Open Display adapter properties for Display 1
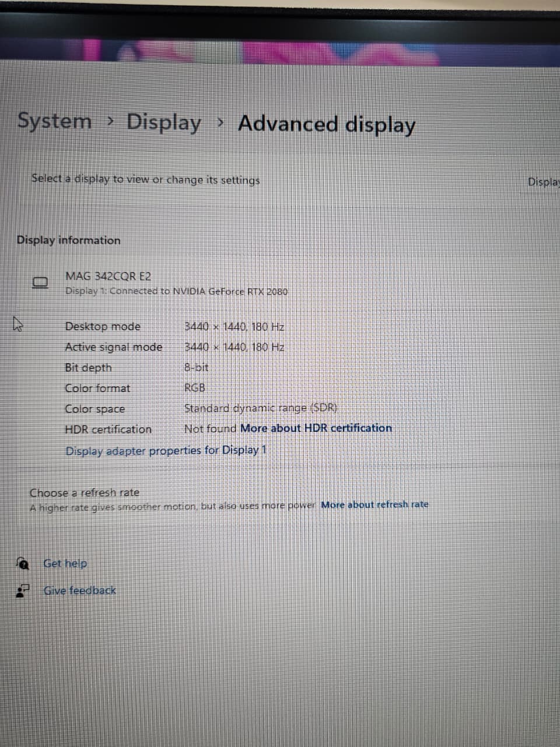Viewport: 560px width, 747px height. coord(165,450)
